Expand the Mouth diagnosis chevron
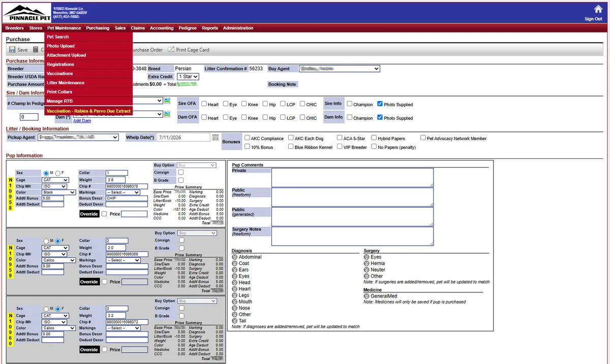The height and width of the screenshot is (364, 610). [235, 302]
